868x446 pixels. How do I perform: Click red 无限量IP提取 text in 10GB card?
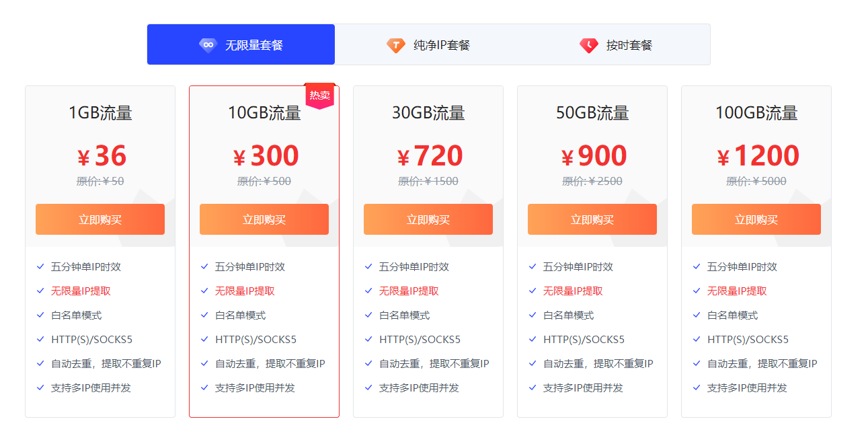coord(245,291)
